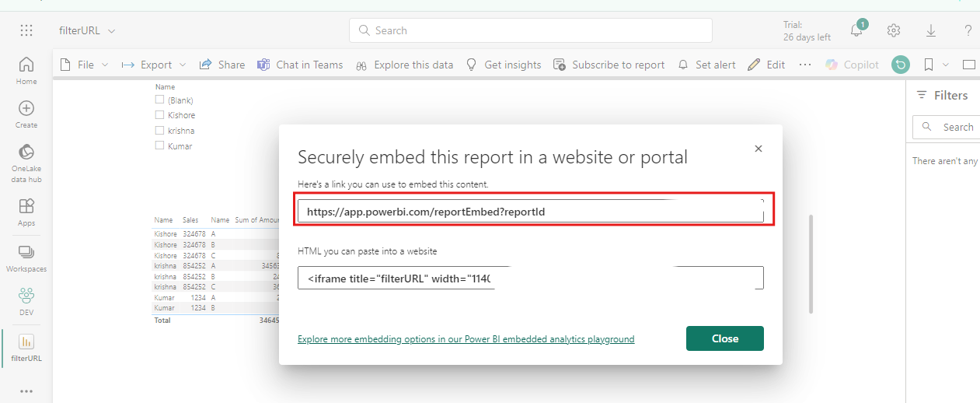Image resolution: width=980 pixels, height=403 pixels.
Task: Open Power BI embedded analytics playground link
Action: pos(466,339)
